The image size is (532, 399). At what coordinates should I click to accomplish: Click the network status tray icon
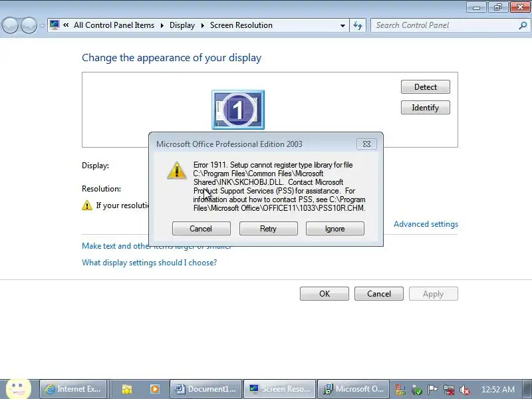coord(449,390)
